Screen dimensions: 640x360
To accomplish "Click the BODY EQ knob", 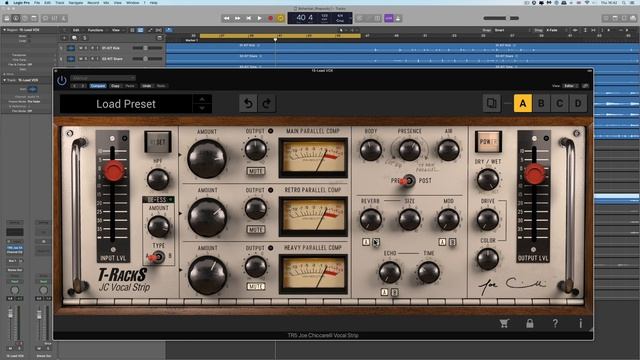I will [x=371, y=150].
